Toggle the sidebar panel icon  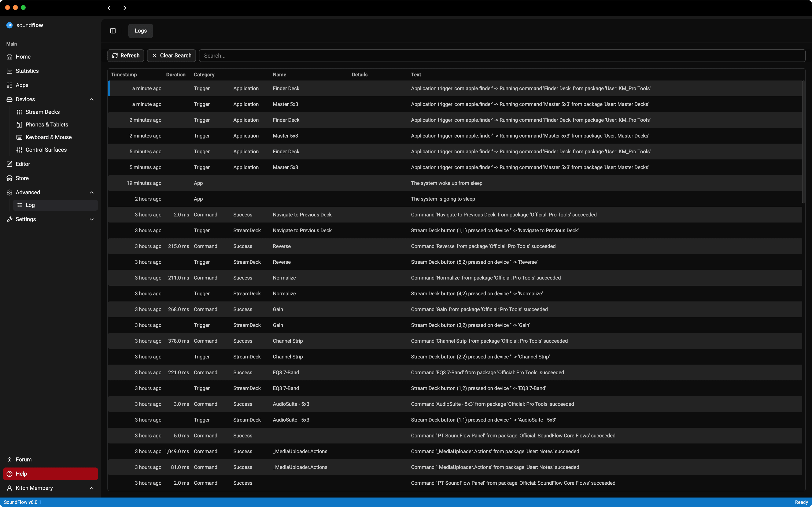[113, 31]
